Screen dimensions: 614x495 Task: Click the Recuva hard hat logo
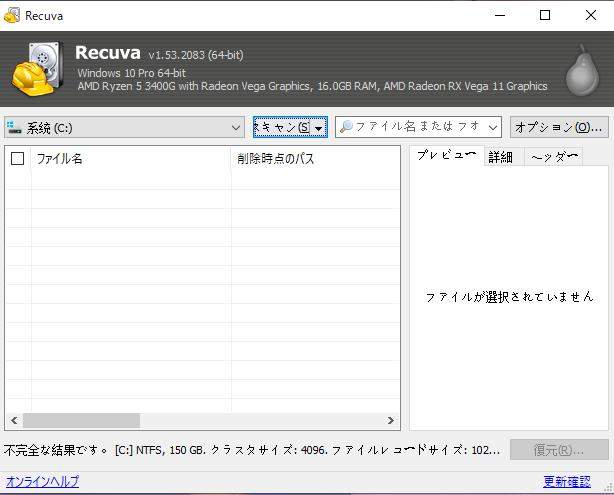(38, 69)
